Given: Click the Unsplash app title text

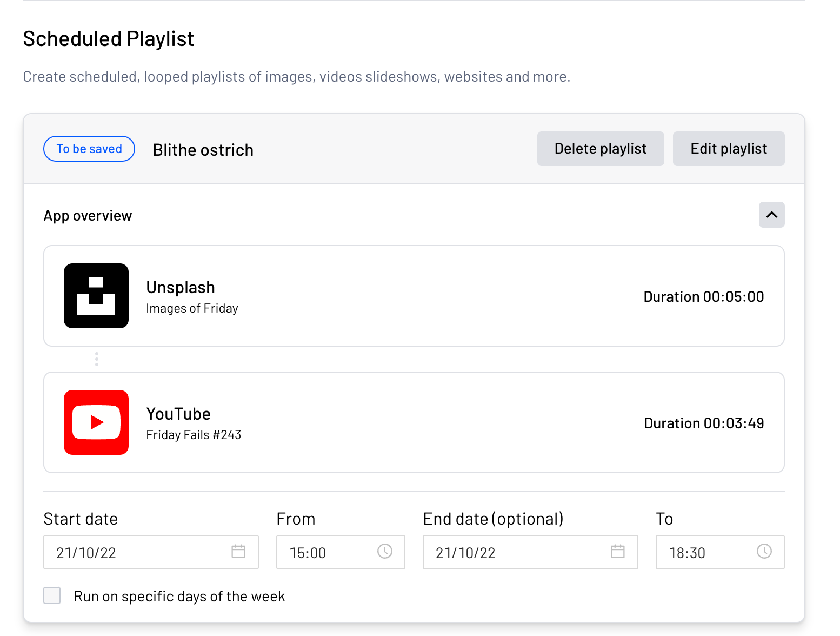Looking at the screenshot, I should (181, 287).
